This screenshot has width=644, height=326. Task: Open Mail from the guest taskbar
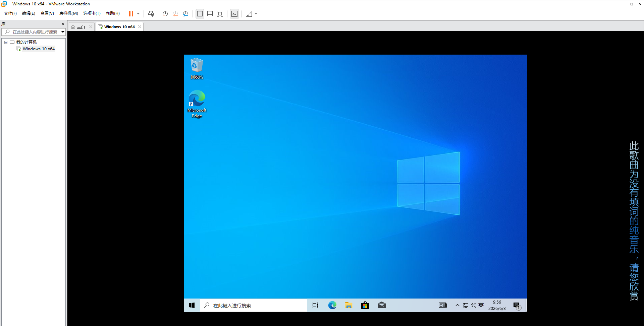tap(382, 305)
